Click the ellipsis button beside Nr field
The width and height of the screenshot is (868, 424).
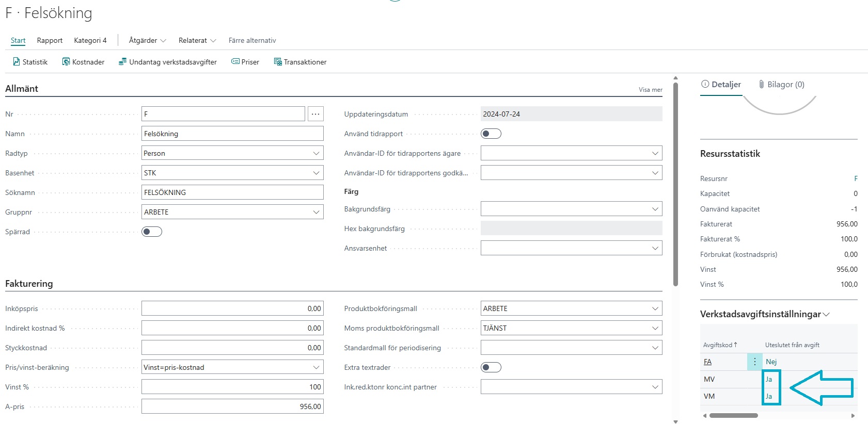(315, 114)
